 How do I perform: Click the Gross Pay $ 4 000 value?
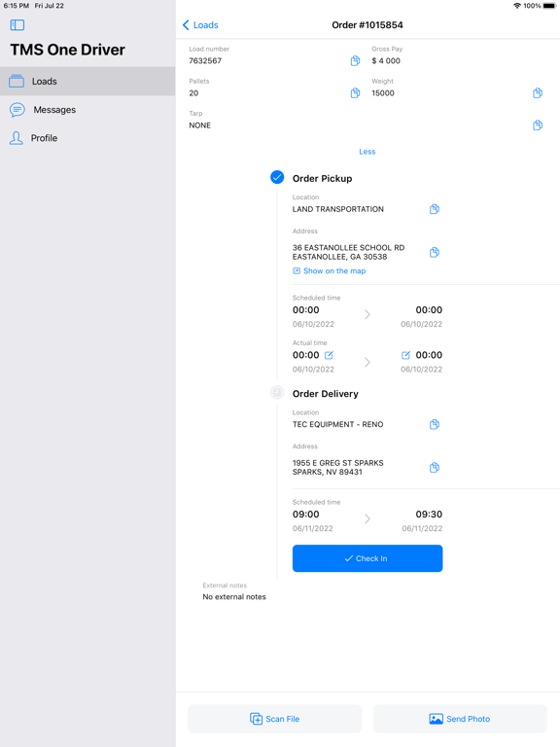tap(386, 60)
